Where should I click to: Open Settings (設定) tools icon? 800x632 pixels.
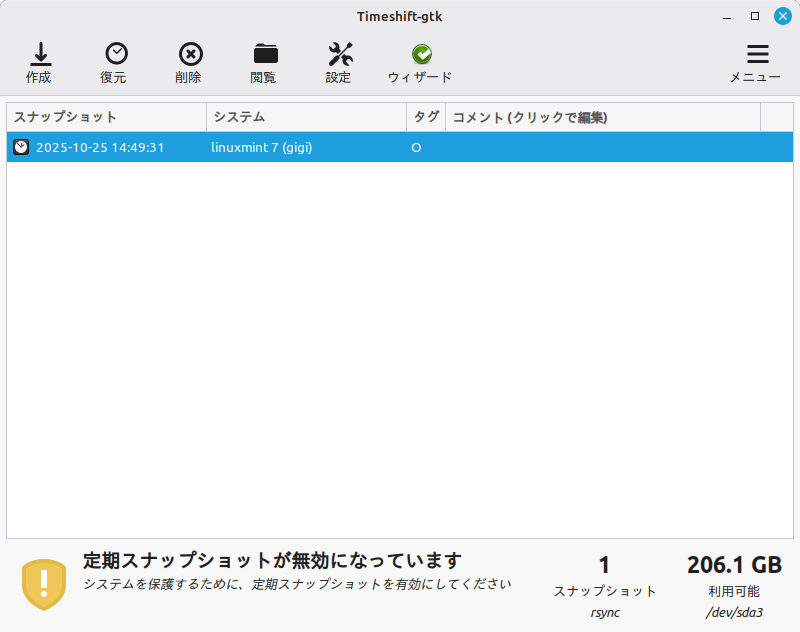click(340, 54)
